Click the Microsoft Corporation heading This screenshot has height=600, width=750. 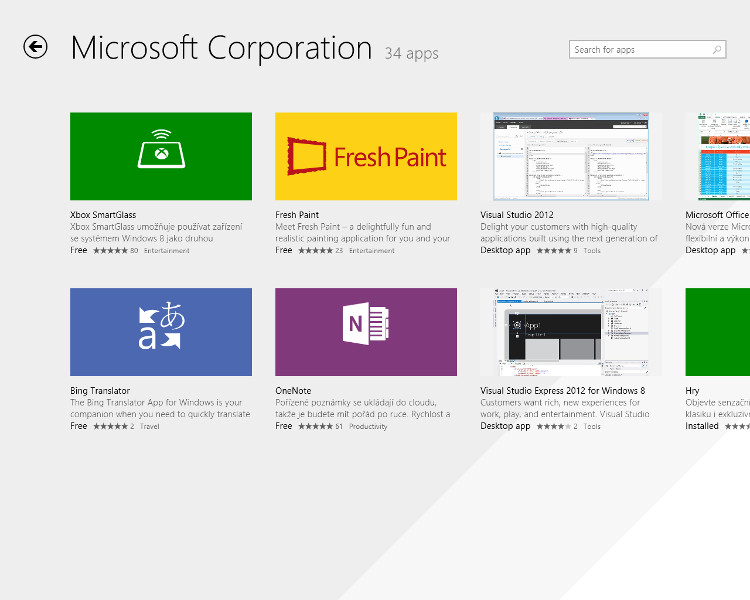click(221, 48)
